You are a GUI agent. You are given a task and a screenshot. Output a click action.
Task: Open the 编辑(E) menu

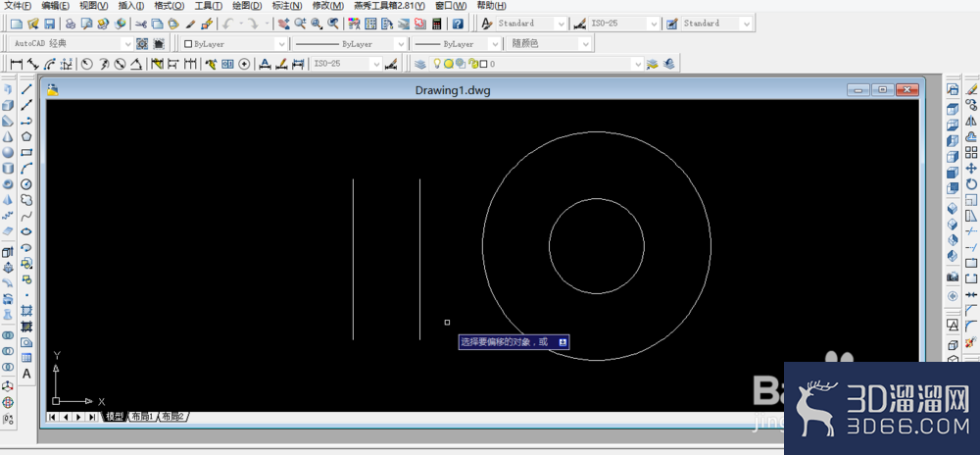[56, 6]
